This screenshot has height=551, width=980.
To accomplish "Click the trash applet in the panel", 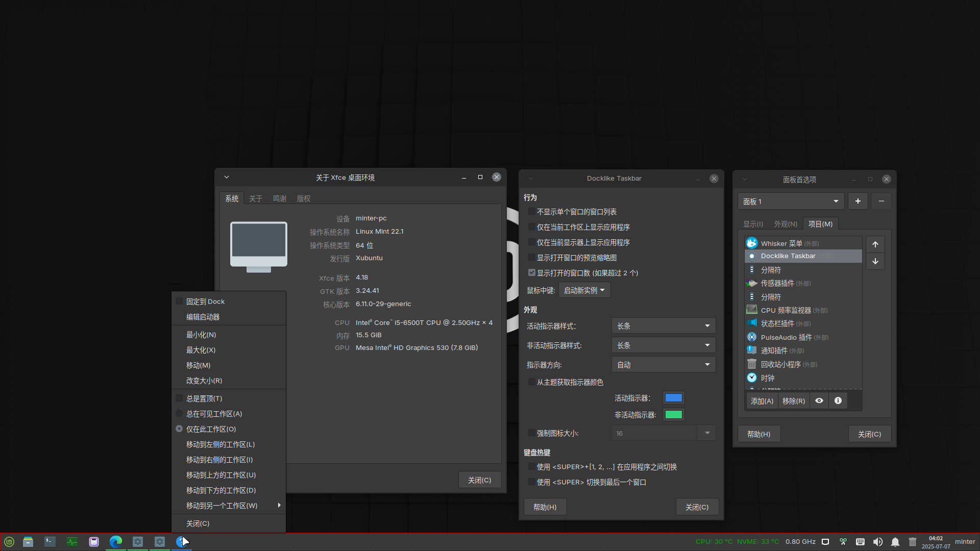I will click(913, 542).
